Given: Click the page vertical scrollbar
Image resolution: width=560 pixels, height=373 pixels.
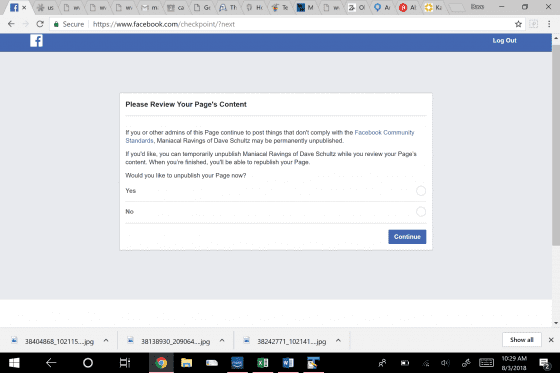Looking at the screenshot, I should 556,145.
